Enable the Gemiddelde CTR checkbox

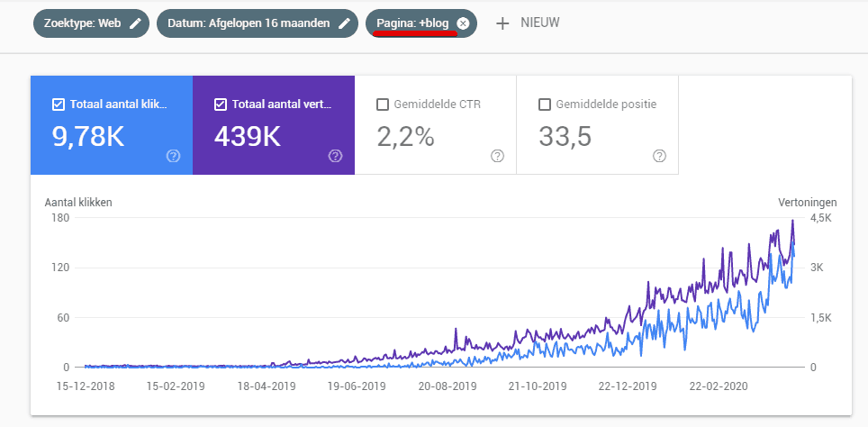[x=382, y=104]
